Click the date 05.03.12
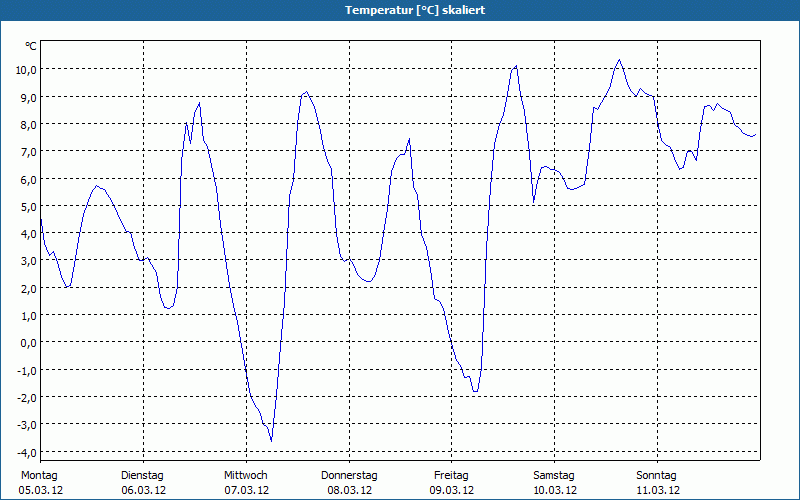Viewport: 800px width, 500px height. click(41, 490)
